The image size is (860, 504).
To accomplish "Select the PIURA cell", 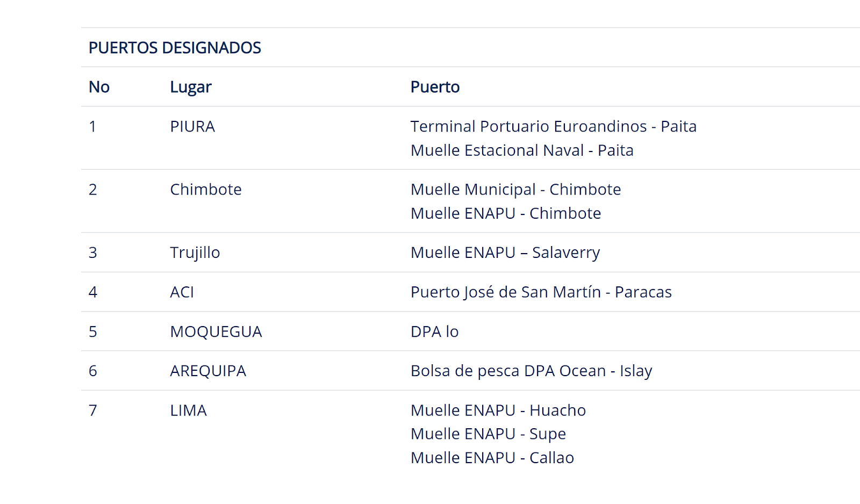I will (x=192, y=126).
